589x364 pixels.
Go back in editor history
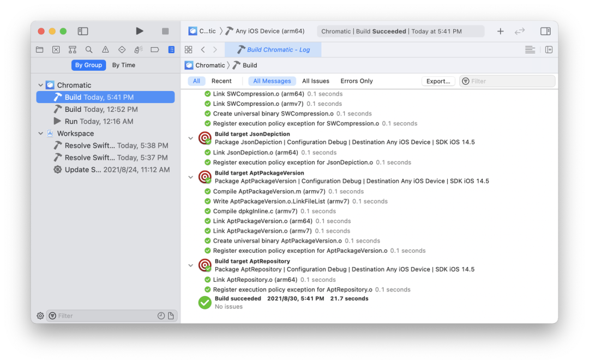click(x=203, y=50)
